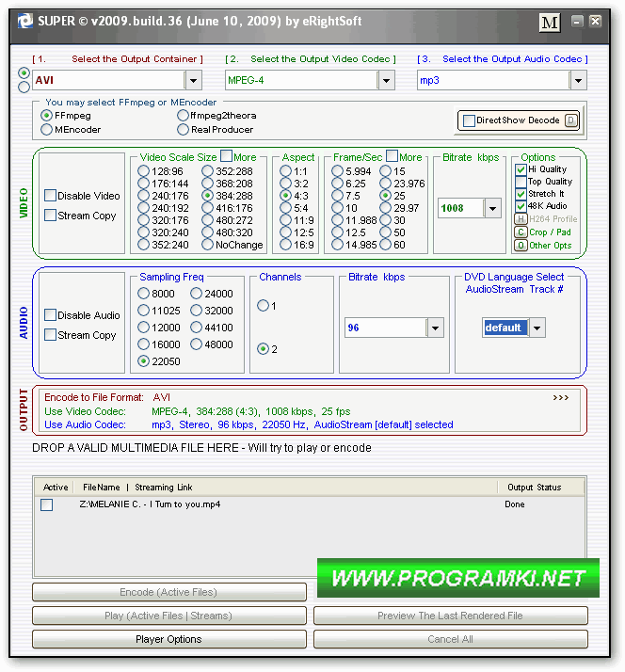Click Output Status column header

(534, 488)
